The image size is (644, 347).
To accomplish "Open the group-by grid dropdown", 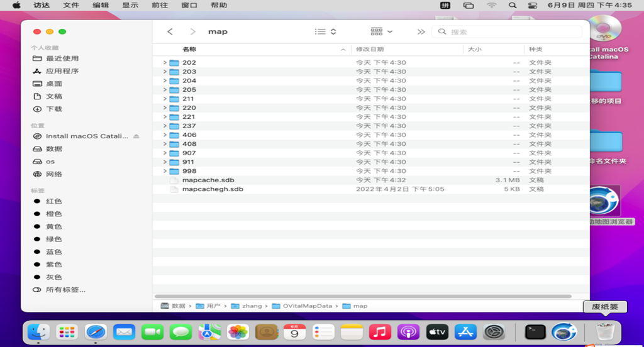I will (x=381, y=31).
